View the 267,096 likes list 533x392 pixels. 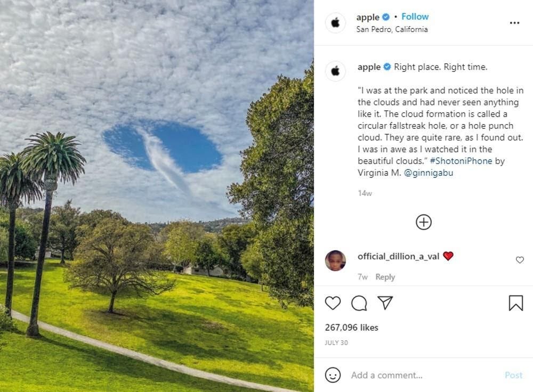[351, 328]
